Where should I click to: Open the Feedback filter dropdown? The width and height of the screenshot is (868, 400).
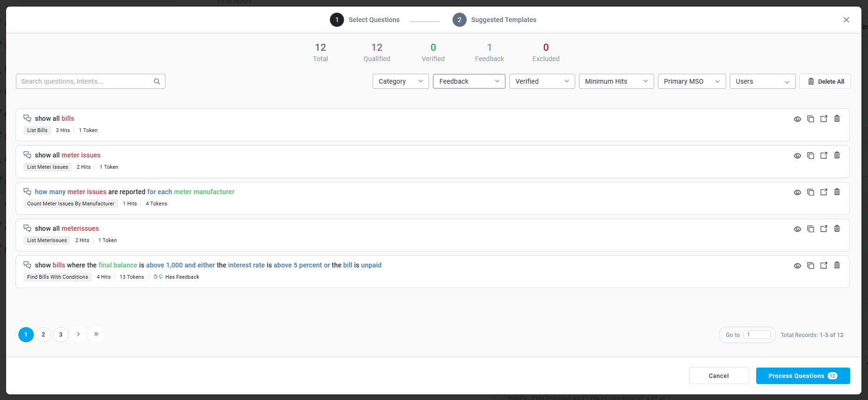pyautogui.click(x=469, y=81)
